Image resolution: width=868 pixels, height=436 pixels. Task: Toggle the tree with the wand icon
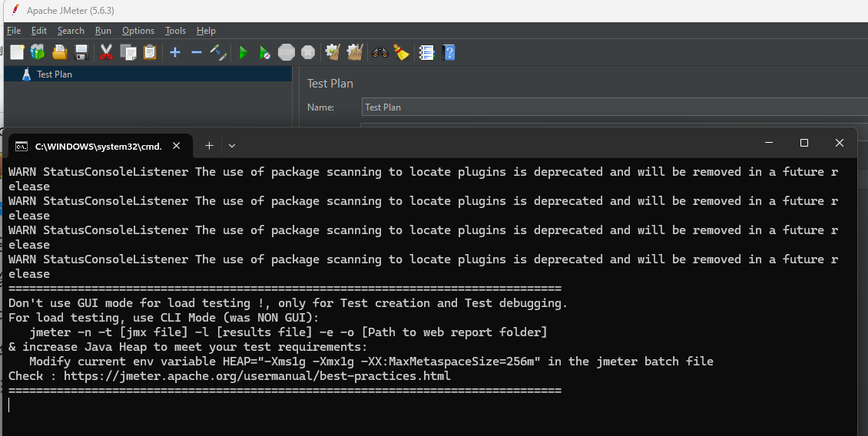[218, 52]
